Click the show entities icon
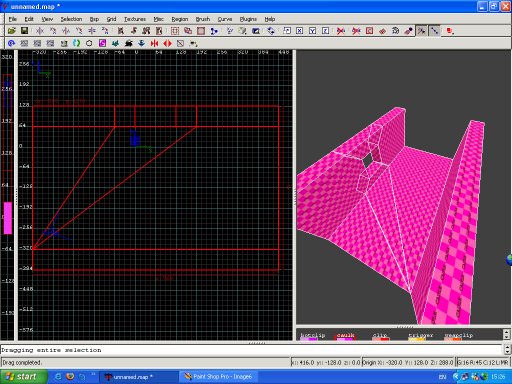 (395, 31)
